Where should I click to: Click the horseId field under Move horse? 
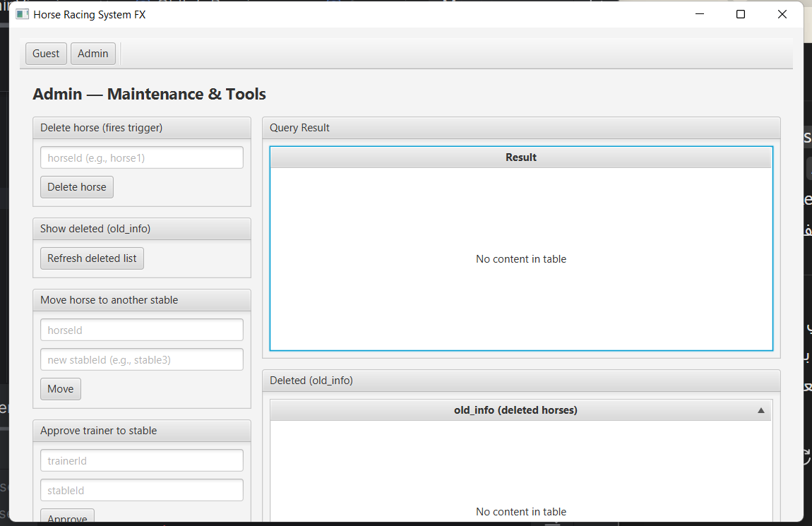141,330
